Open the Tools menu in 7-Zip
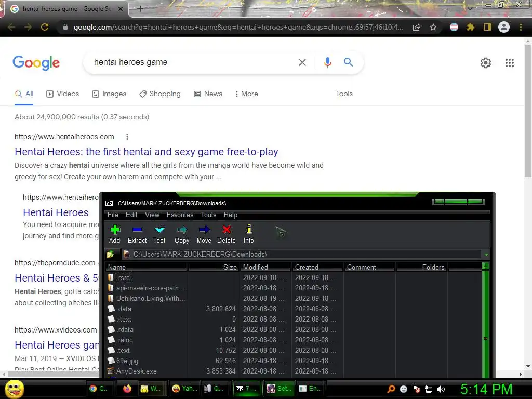This screenshot has height=399, width=532. 208,215
